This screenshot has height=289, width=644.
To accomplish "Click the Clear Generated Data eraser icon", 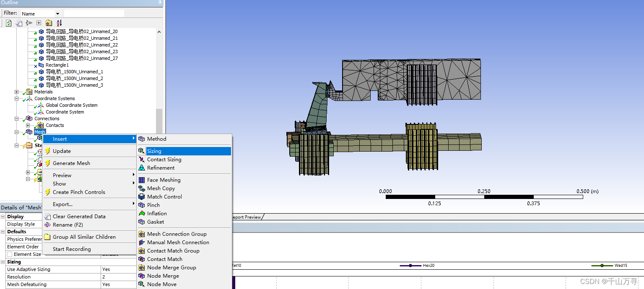I will [47, 217].
